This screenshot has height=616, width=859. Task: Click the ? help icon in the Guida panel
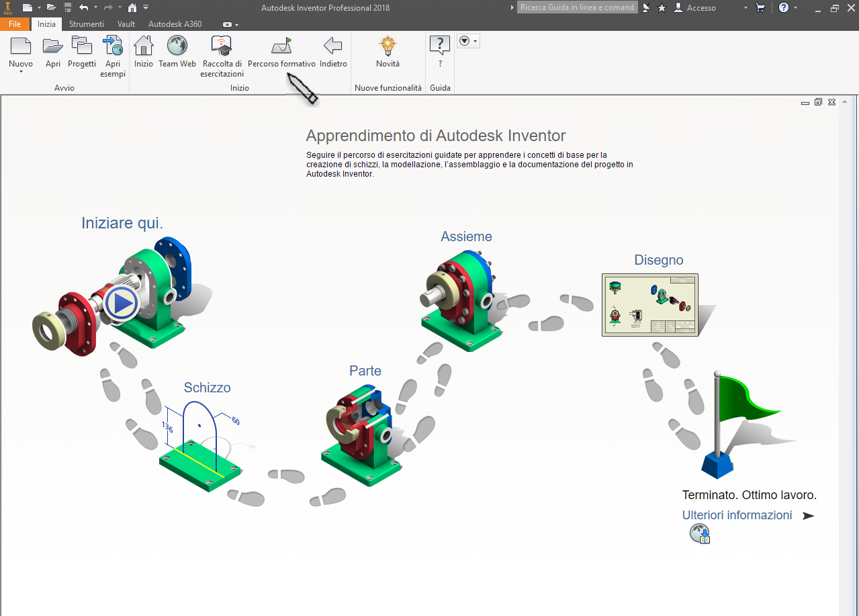tap(440, 46)
